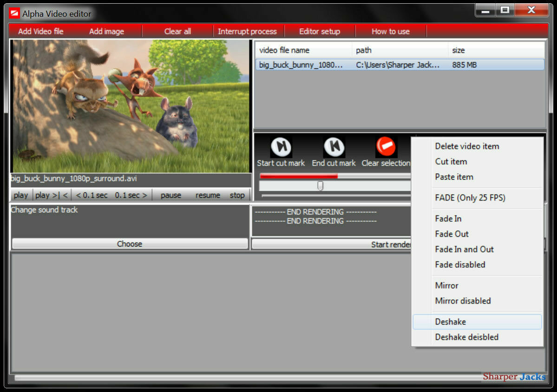Click the C:\Users\Sharper Jack path cell
557x392 pixels.
coord(398,65)
